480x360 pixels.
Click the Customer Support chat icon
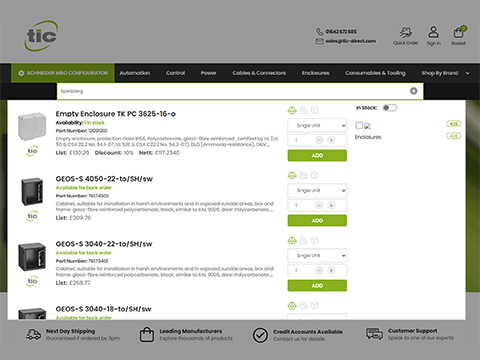[374, 334]
